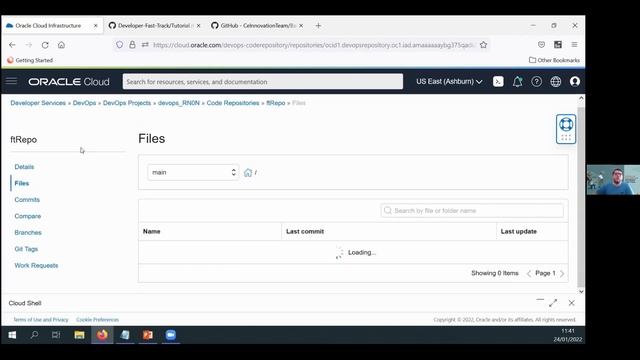Focus the resources and services search box

[262, 82]
